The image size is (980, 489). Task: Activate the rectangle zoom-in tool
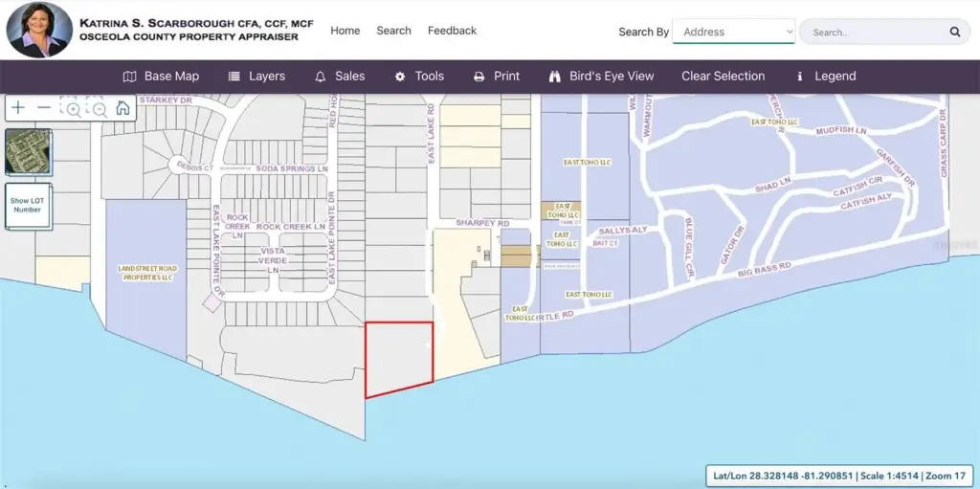70,107
